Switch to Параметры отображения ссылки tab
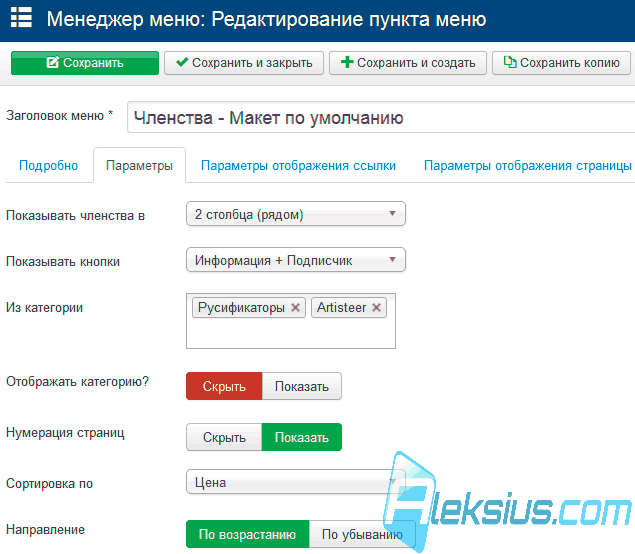This screenshot has width=635, height=554. pos(298,166)
